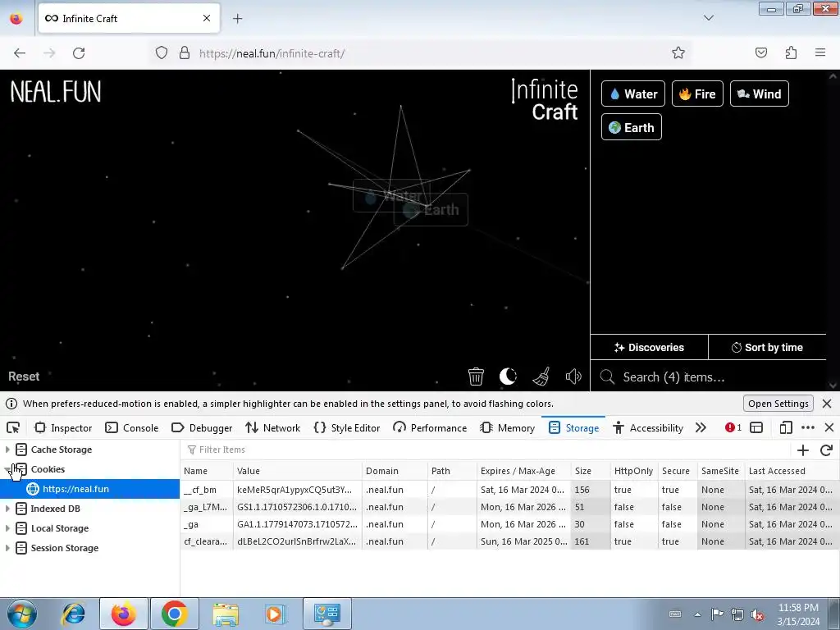This screenshot has height=630, width=840.
Task: Click the system tray volume icon
Action: [x=757, y=614]
